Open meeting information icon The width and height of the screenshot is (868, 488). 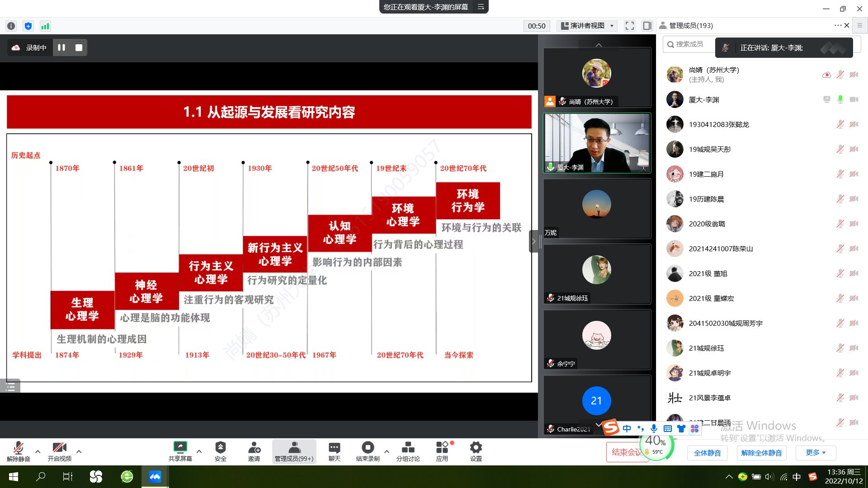(11, 26)
